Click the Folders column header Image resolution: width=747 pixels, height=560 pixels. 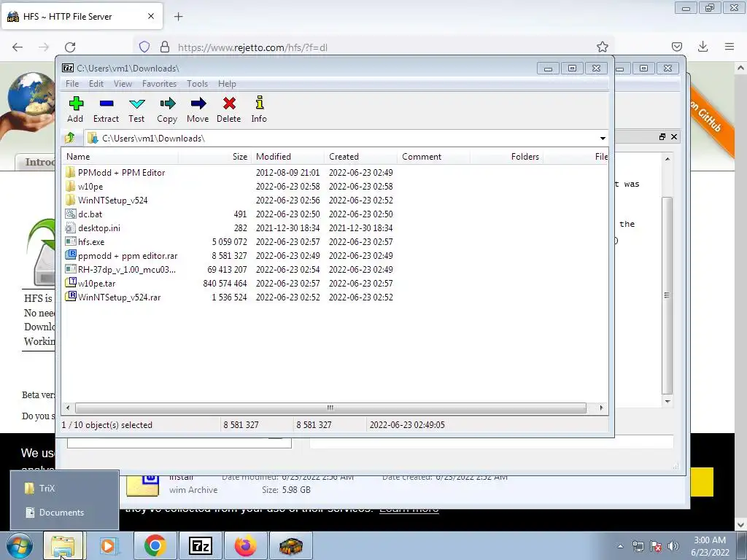(506, 157)
